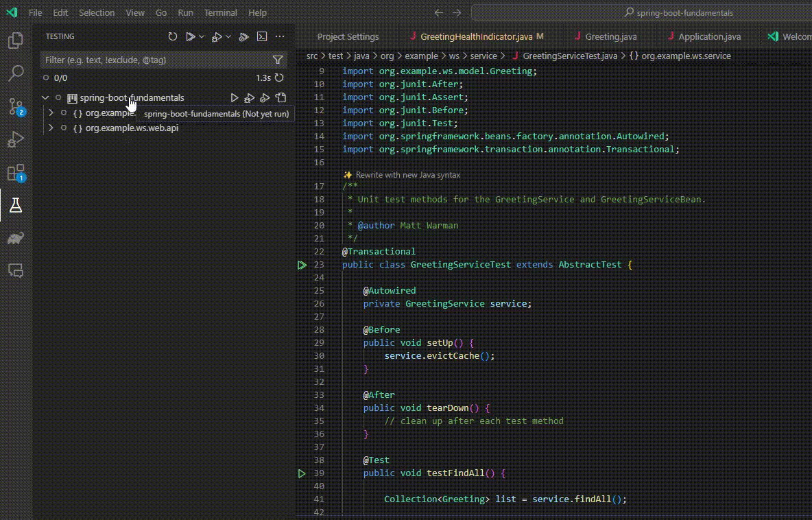The height and width of the screenshot is (520, 812).
Task: Expand the org.example.ws.web.api package
Action: (51, 128)
